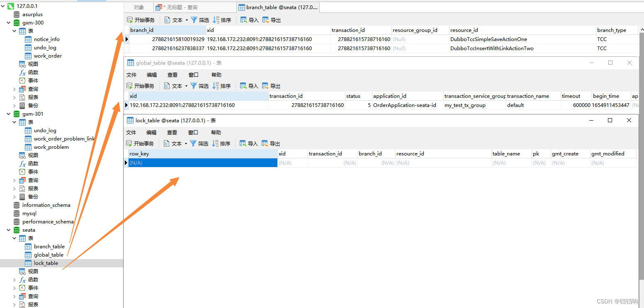Viewport: 644px width, 308px height.
Task: Select the lock_table item in the tree
Action: 46,263
